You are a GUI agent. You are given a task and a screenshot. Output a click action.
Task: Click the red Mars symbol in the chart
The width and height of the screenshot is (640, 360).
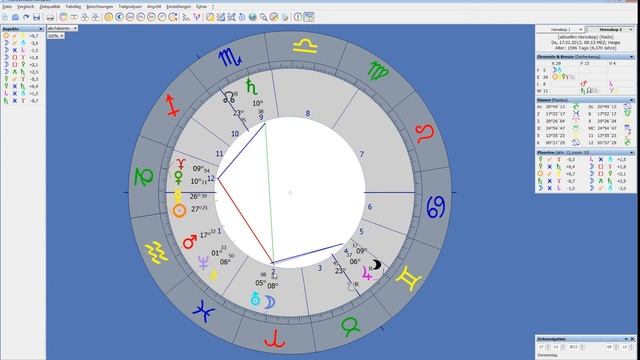point(190,242)
